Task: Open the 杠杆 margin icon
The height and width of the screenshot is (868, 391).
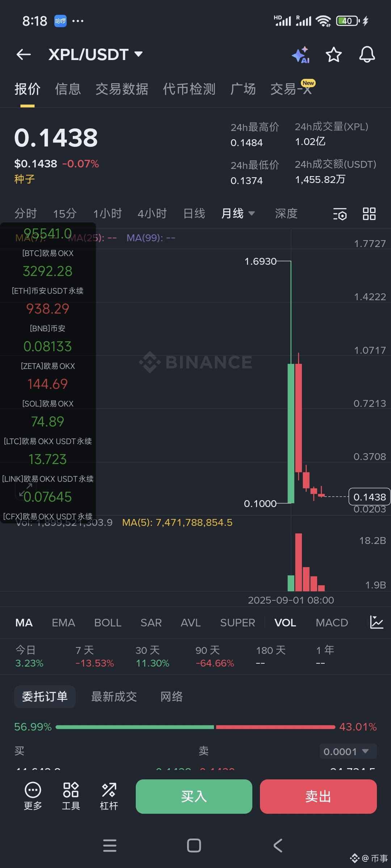Action: pos(109,796)
